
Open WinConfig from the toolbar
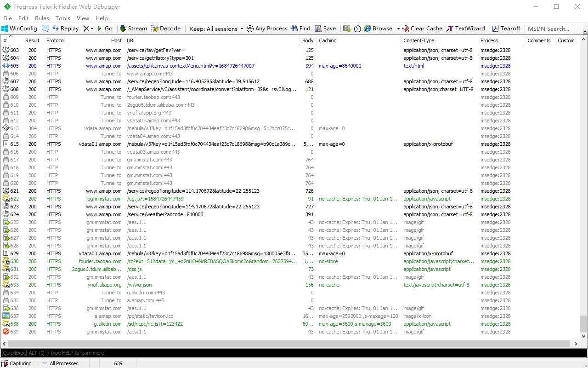click(19, 29)
